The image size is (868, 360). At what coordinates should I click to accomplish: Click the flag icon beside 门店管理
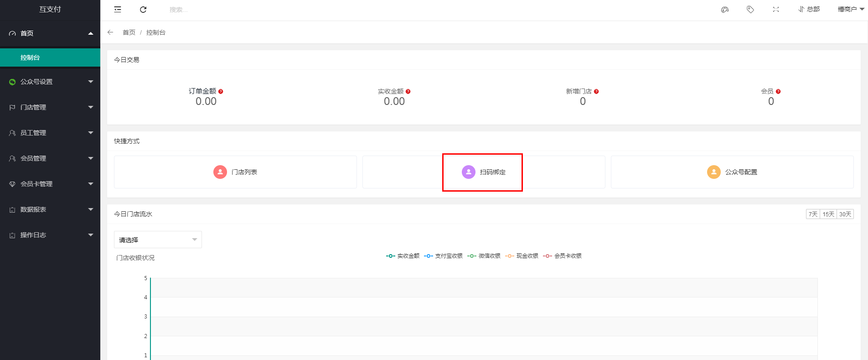pos(12,107)
